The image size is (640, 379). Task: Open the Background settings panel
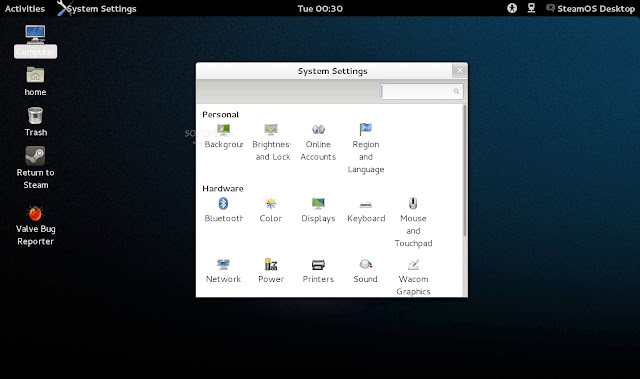[x=223, y=137]
